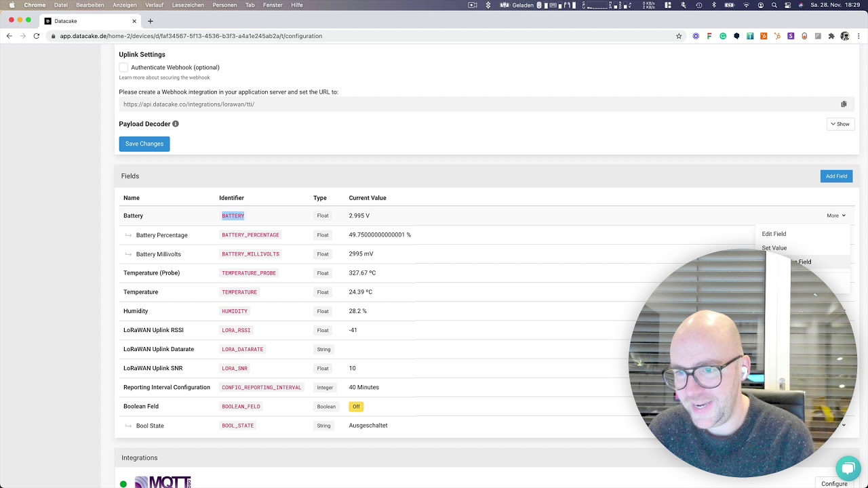Open the Chrome three-dot menu
Viewport: 868px width, 488px height.
pyautogui.click(x=858, y=36)
